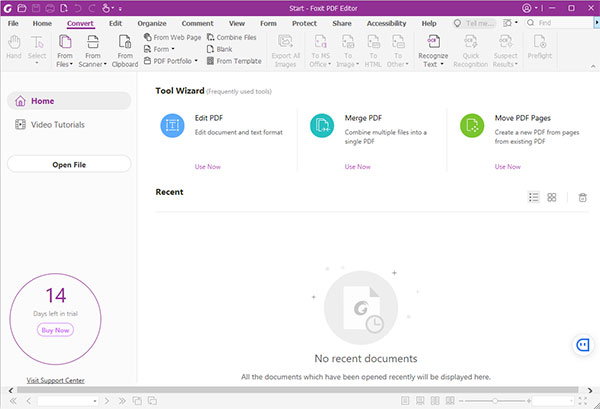The image size is (600, 409).
Task: Expand the PDF Portfolio dropdown
Action: 196,61
